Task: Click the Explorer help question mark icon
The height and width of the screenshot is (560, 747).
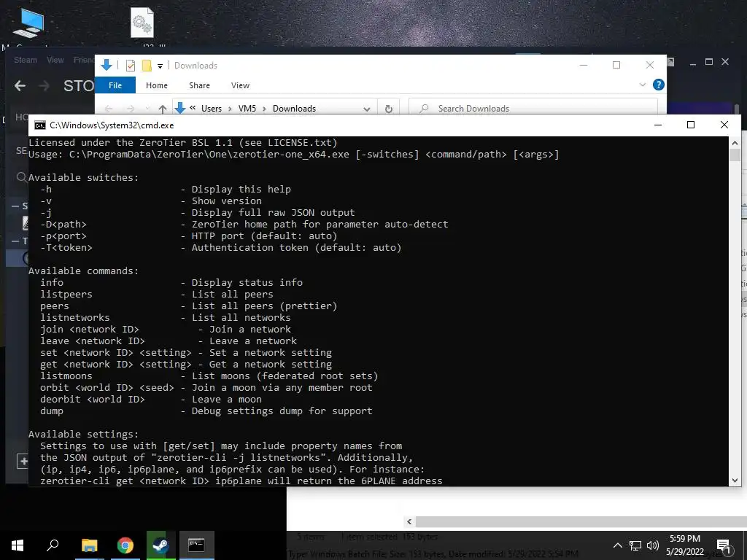Action: coord(659,85)
